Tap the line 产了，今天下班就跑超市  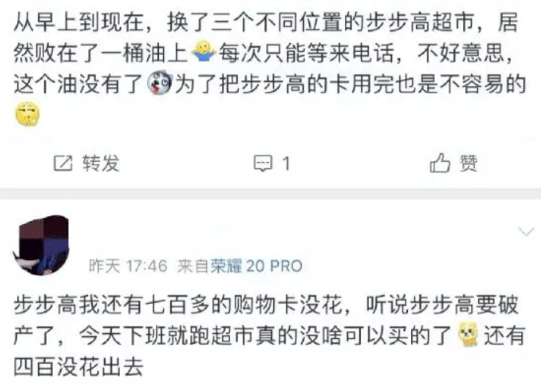(x=232, y=335)
